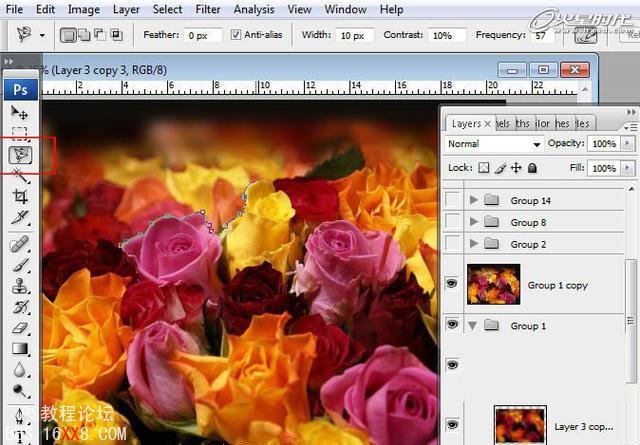This screenshot has width=640, height=445.
Task: Open the Select menu
Action: pos(167,9)
